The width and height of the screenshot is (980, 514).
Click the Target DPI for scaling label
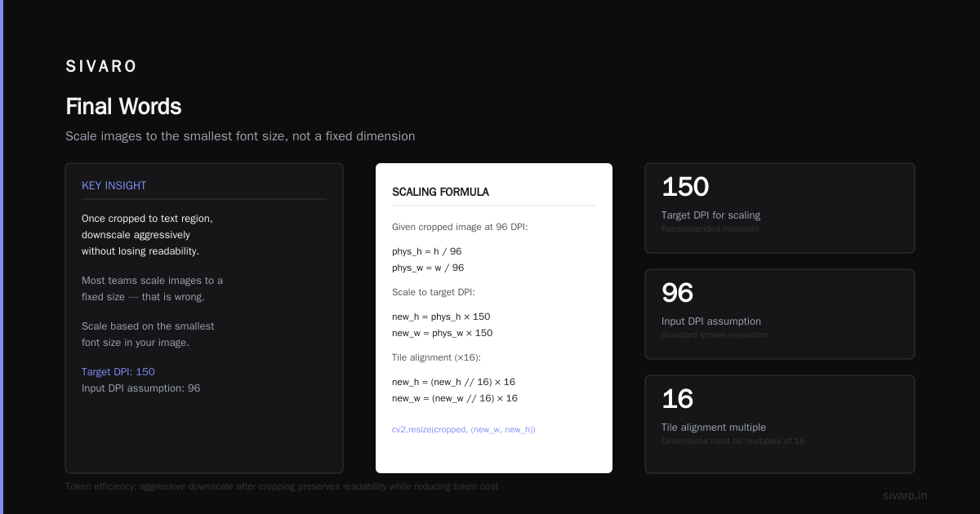click(x=710, y=215)
